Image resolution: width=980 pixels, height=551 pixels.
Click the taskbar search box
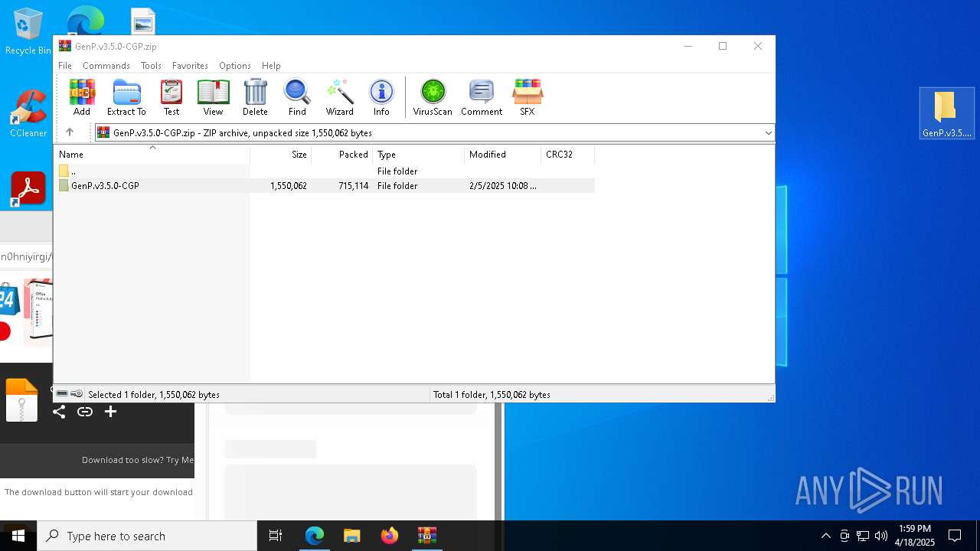tap(147, 536)
